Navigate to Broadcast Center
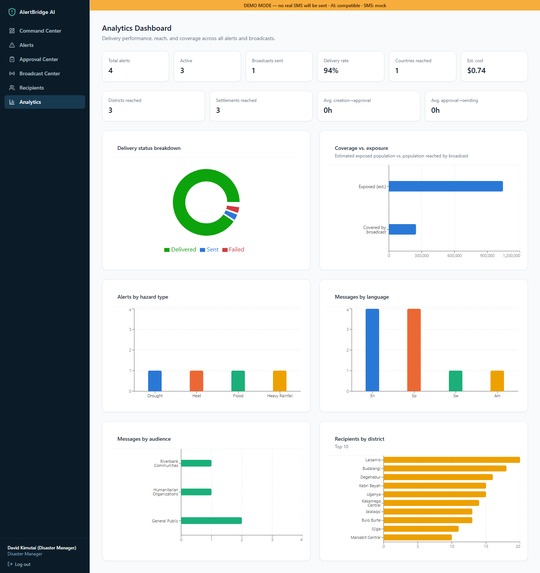Image resolution: width=540 pixels, height=573 pixels. click(x=45, y=73)
